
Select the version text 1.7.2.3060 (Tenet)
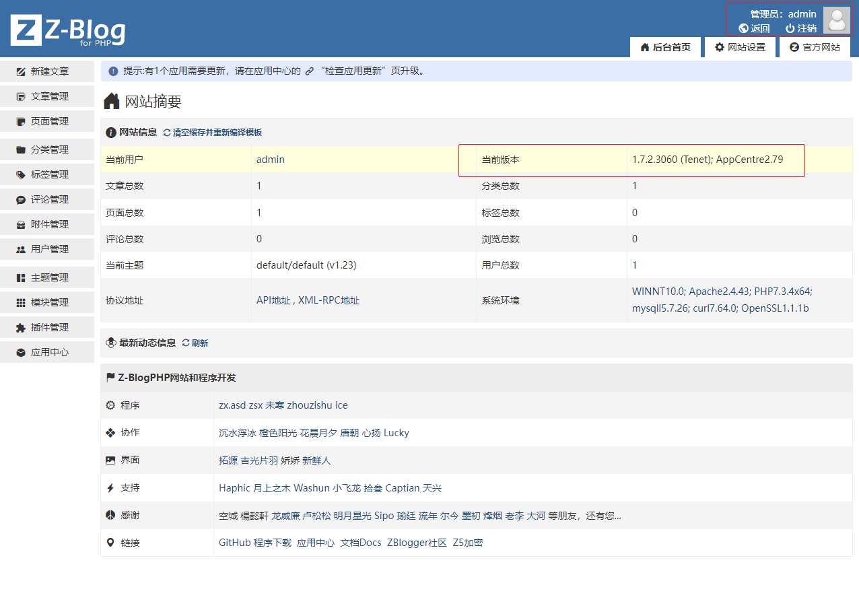pos(672,160)
